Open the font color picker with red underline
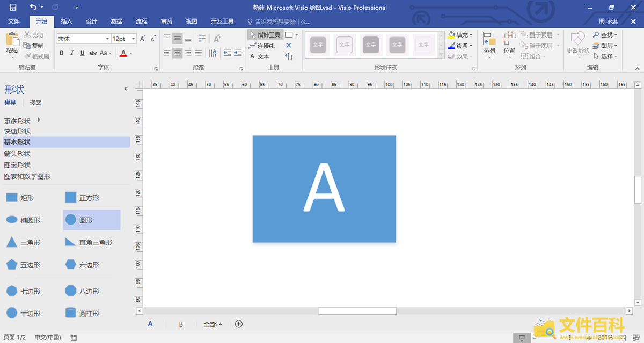The height and width of the screenshot is (343, 644). [x=126, y=53]
